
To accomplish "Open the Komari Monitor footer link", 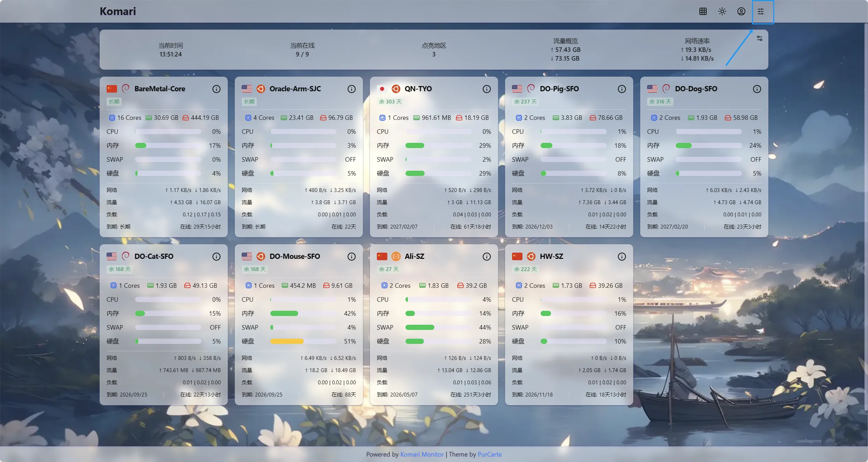I will (x=422, y=454).
